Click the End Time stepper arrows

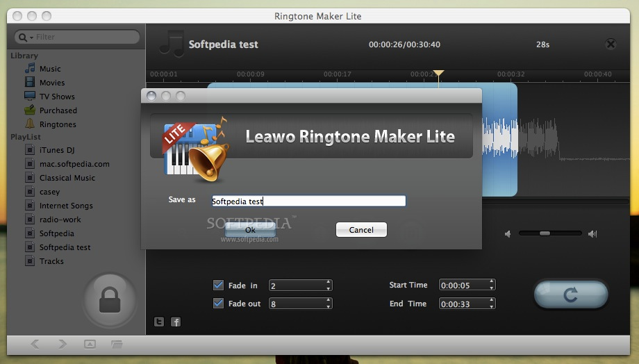pyautogui.click(x=492, y=304)
